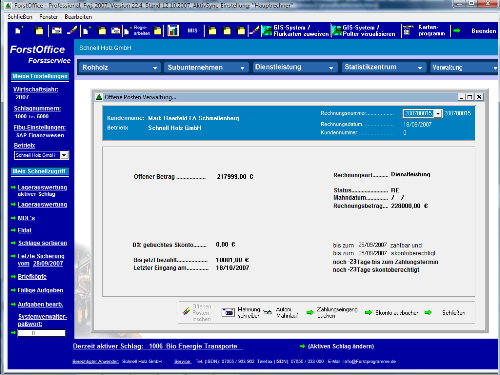Open the MIS toolbar item
The width and height of the screenshot is (500, 375).
pos(192,31)
